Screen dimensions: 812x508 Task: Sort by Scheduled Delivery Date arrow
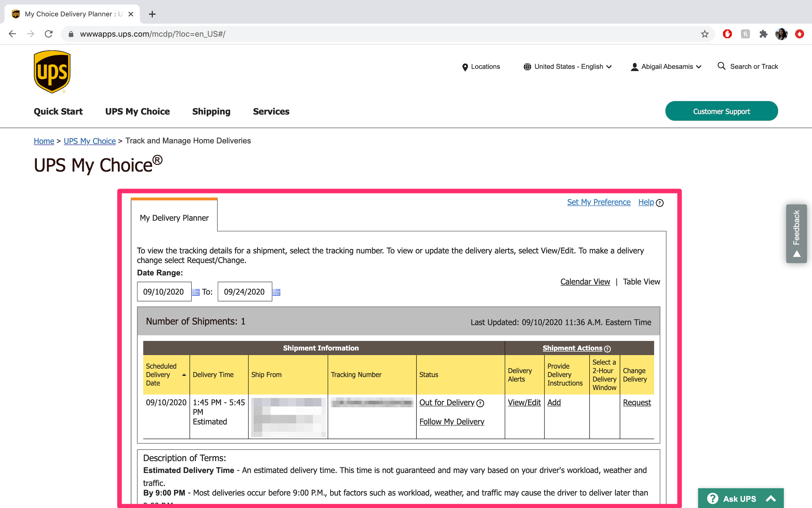coord(184,375)
